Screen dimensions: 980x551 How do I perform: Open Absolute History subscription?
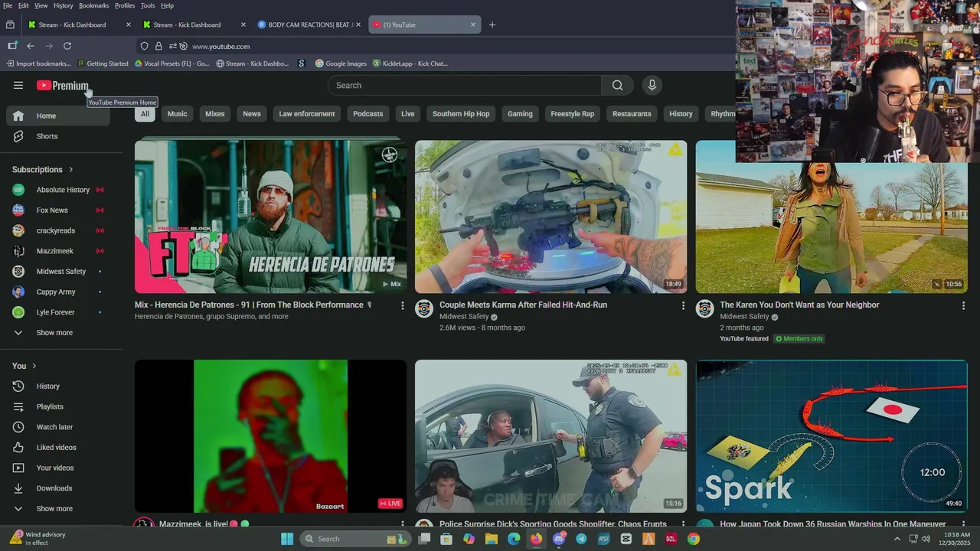58,190
